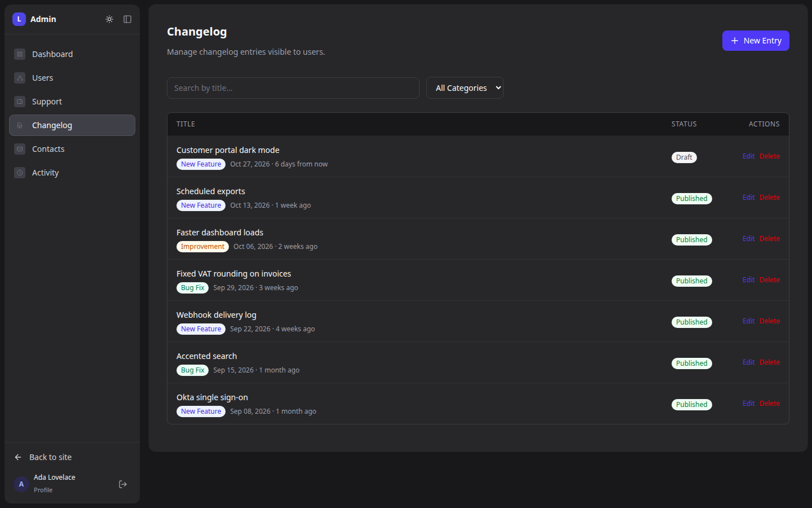Delete the Okta single sign-on entry
812x508 pixels.
coord(770,404)
